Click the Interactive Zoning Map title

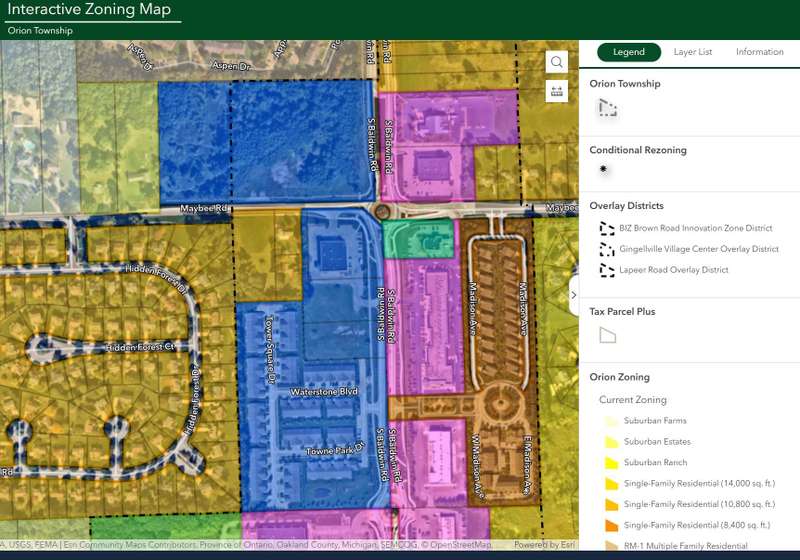pyautogui.click(x=88, y=10)
